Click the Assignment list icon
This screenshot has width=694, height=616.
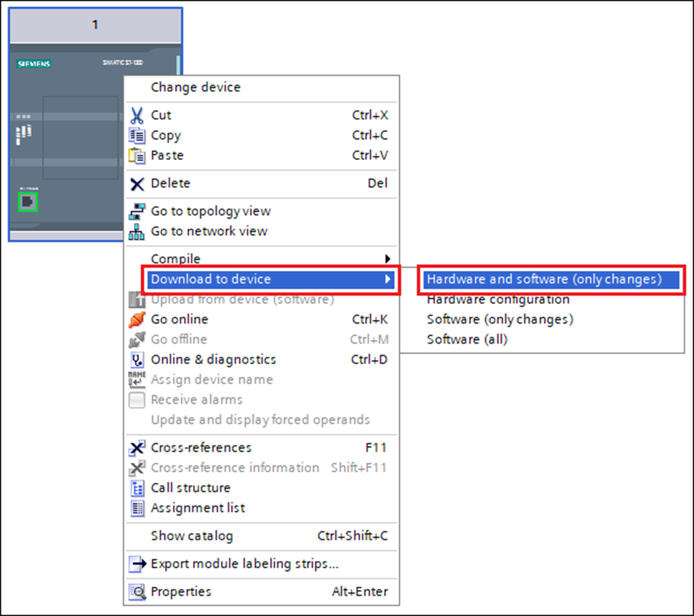pos(137,507)
